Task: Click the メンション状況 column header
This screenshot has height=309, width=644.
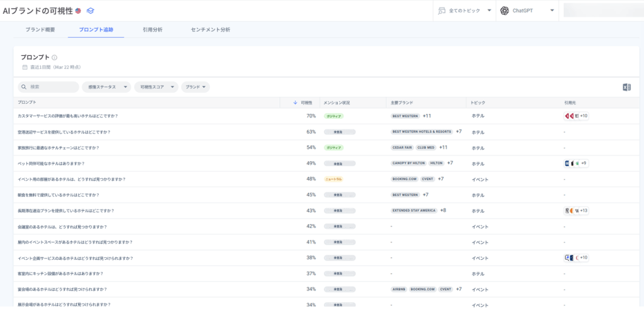Action: coord(336,103)
